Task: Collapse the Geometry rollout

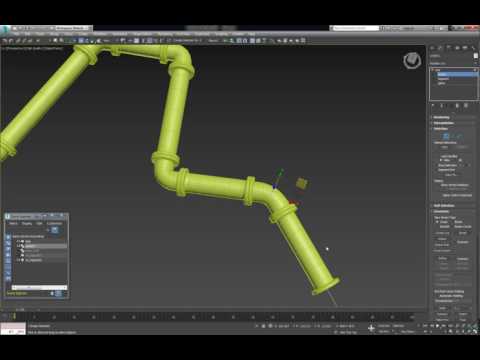Action: tap(453, 211)
